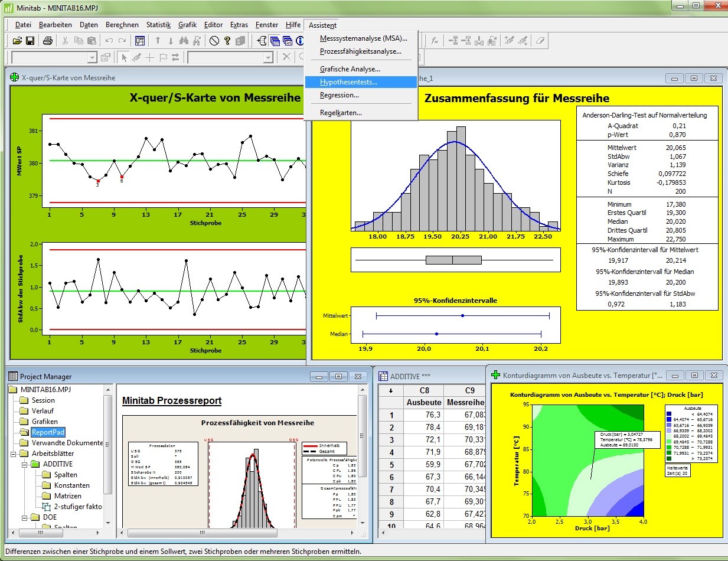Select MINITAB16.MPJ root tree item

point(45,390)
